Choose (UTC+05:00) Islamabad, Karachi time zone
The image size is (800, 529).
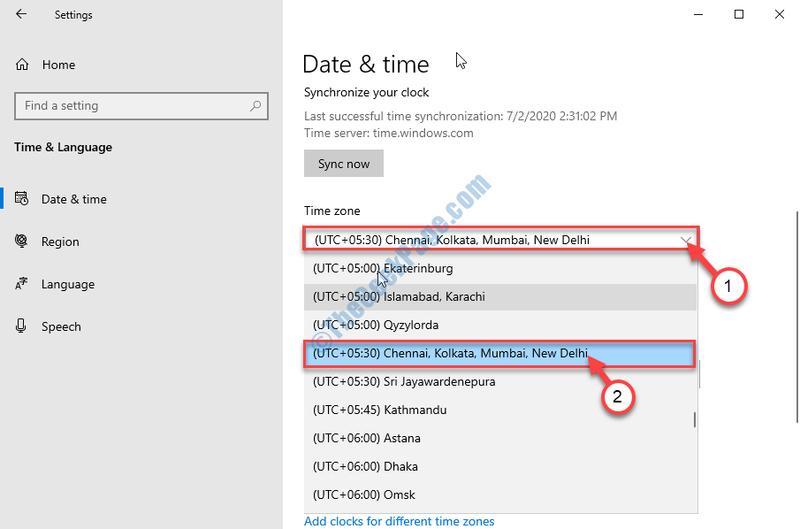[x=500, y=296]
